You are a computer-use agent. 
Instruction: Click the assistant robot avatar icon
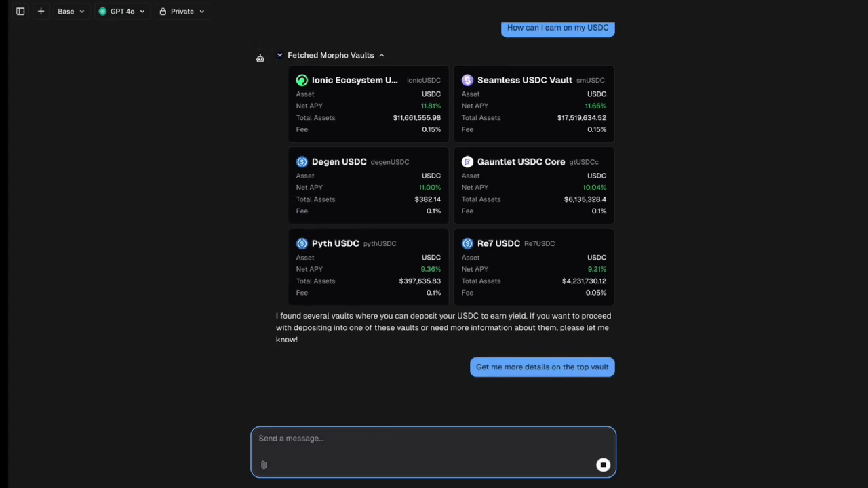point(260,58)
